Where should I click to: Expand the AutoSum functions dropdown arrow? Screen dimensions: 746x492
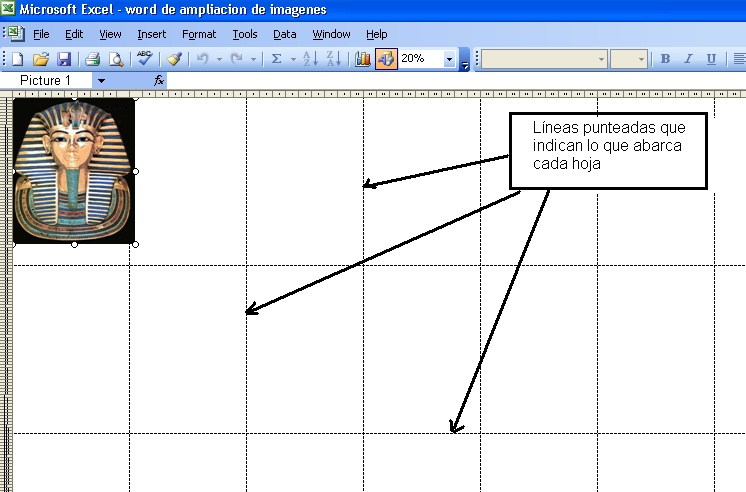coord(293,59)
